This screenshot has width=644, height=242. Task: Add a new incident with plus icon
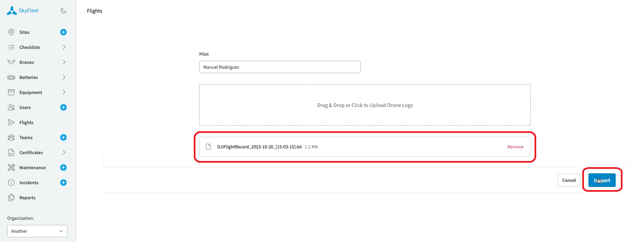coord(63,183)
